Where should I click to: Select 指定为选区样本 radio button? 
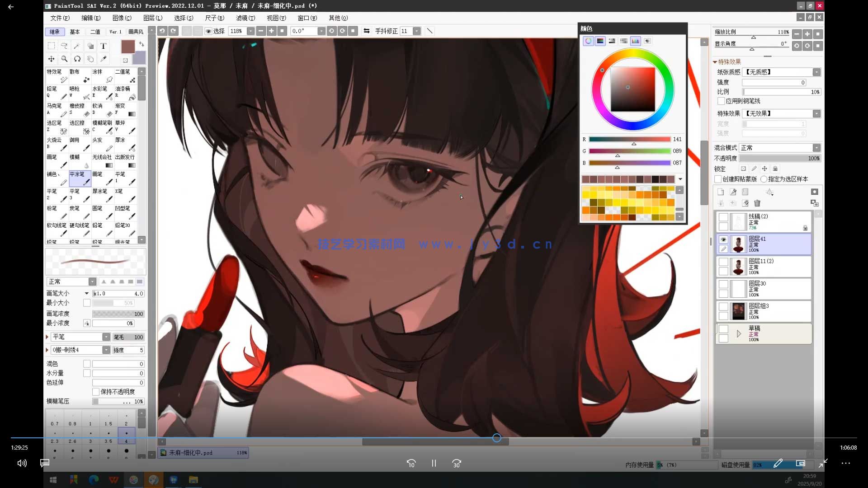[x=764, y=179]
